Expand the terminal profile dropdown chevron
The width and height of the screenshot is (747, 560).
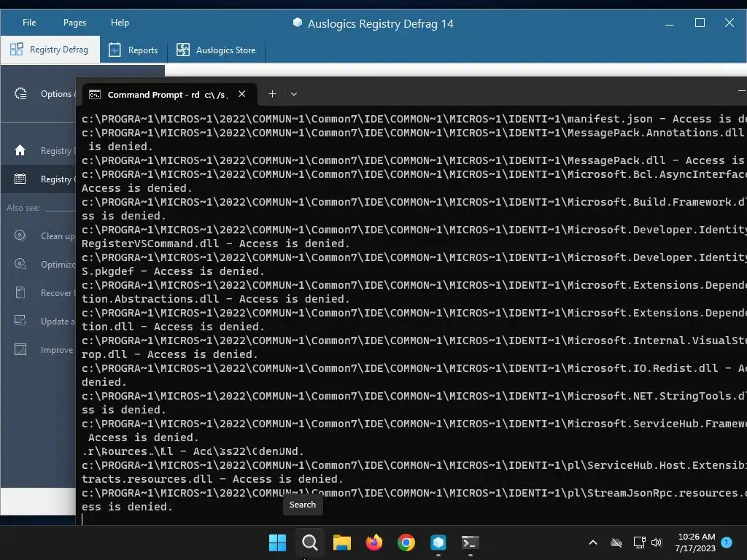[294, 94]
